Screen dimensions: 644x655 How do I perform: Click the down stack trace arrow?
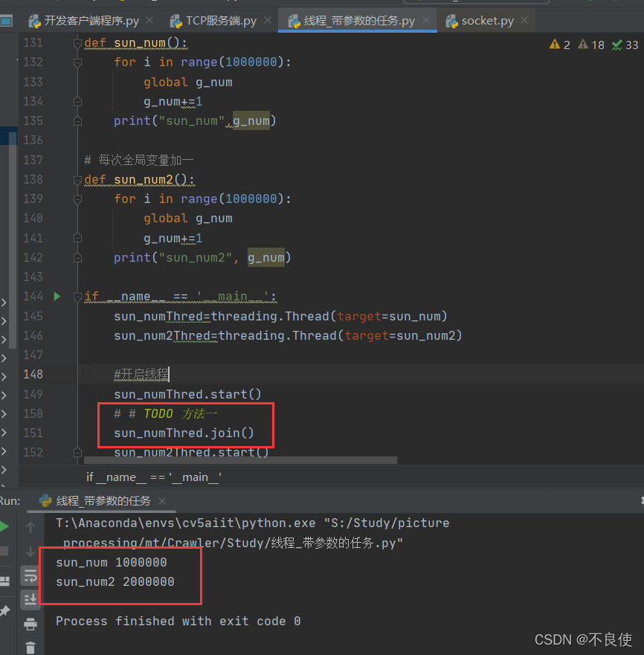[30, 552]
